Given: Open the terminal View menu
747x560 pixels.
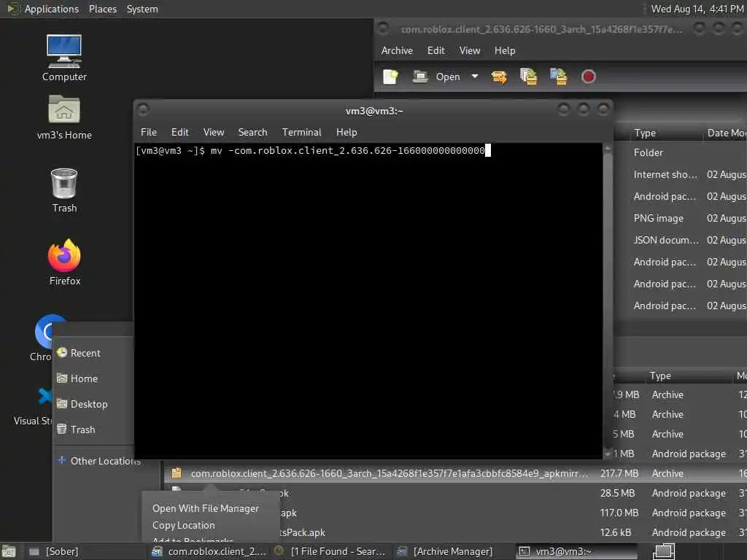Looking at the screenshot, I should (214, 132).
